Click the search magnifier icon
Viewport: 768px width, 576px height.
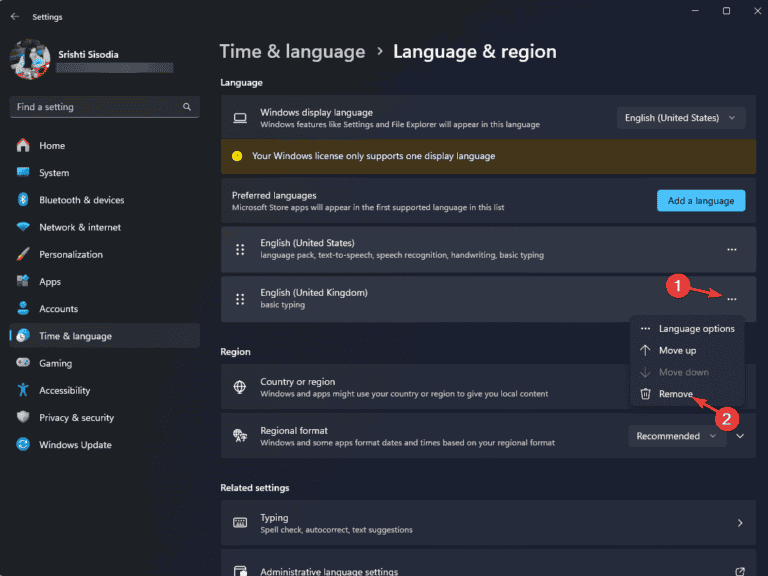tap(187, 107)
